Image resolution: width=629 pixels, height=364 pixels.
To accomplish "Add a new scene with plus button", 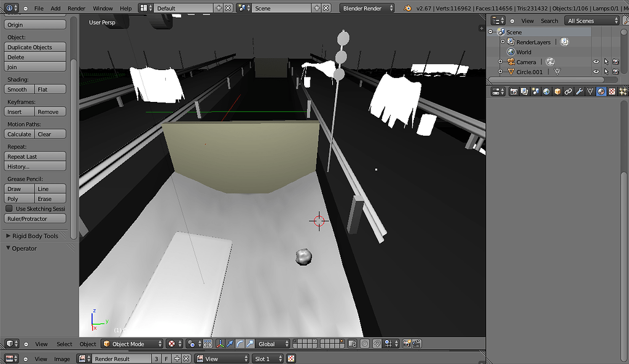I will pyautogui.click(x=316, y=8).
